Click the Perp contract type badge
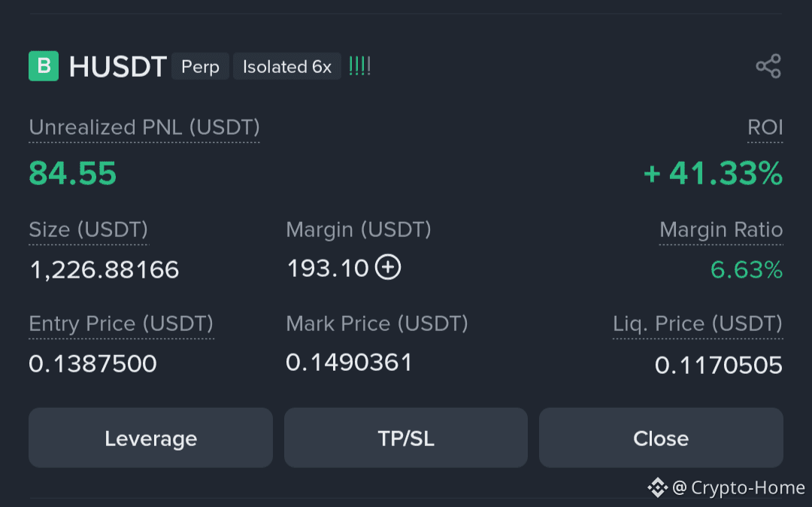This screenshot has height=507, width=812. coord(200,66)
